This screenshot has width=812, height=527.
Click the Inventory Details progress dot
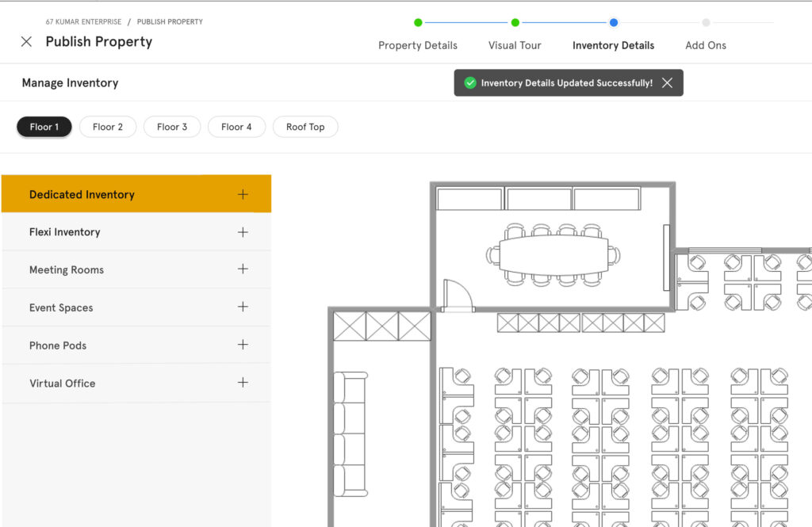(614, 23)
